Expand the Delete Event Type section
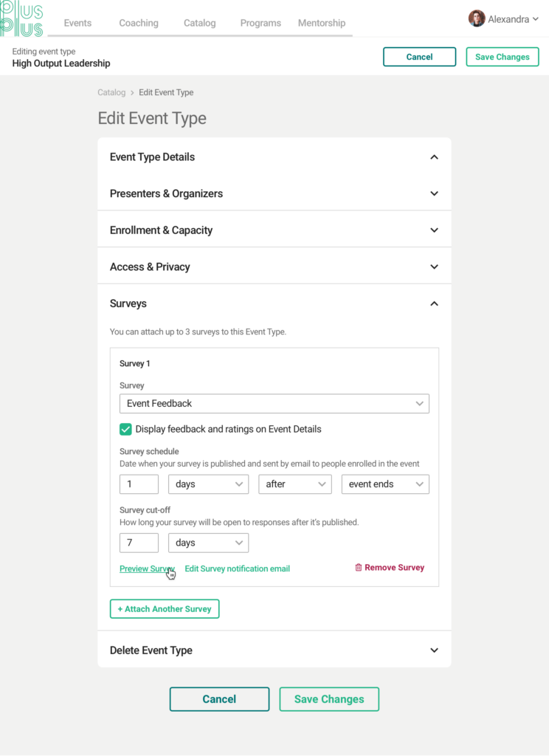 tap(274, 650)
